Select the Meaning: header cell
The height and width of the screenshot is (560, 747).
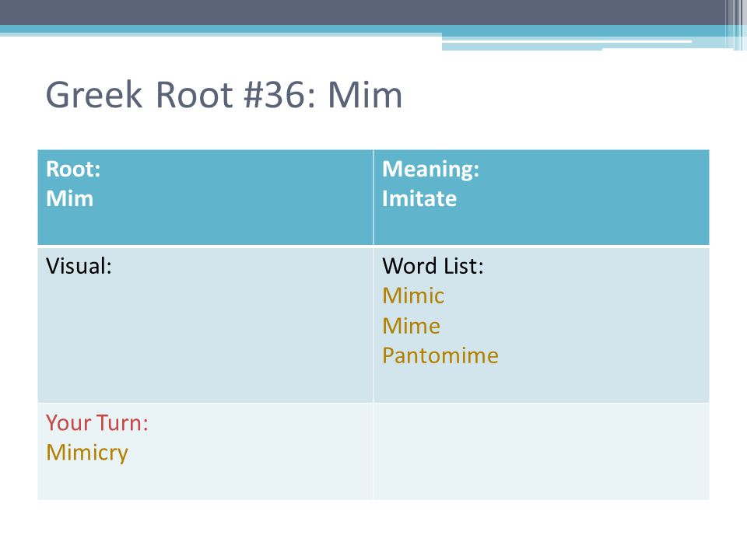542,198
